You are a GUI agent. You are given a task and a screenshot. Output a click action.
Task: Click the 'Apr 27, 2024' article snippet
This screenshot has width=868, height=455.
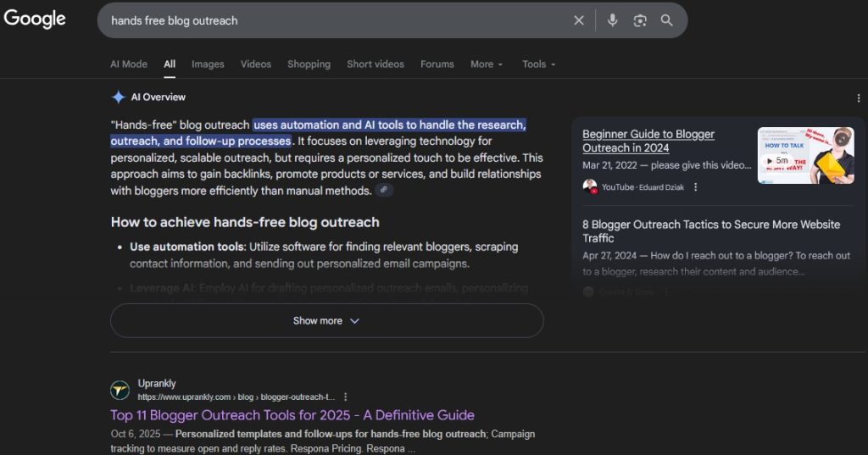click(715, 264)
